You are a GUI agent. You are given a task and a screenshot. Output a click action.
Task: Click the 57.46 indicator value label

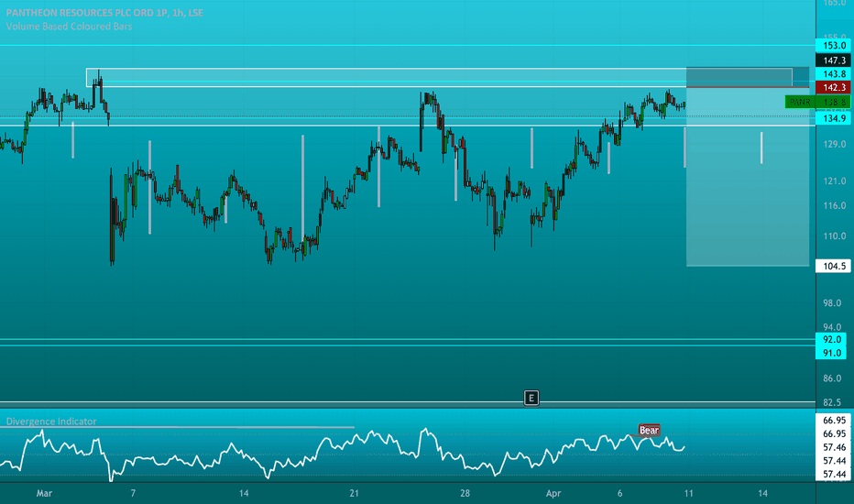tap(834, 447)
